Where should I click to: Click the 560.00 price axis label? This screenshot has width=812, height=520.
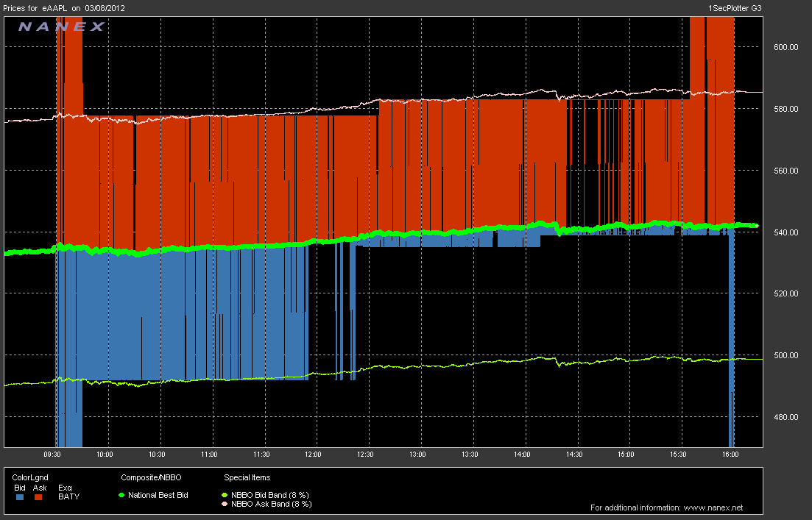click(785, 171)
